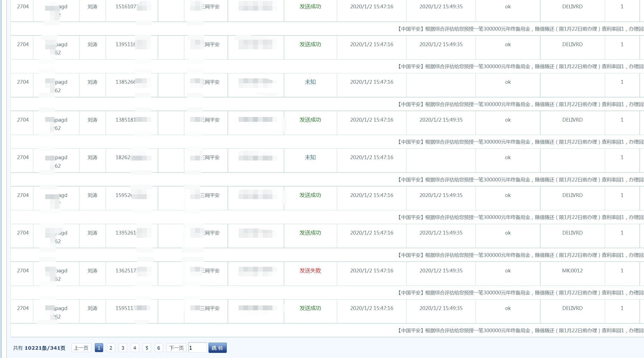The width and height of the screenshot is (644, 358).
Task: Click the 上一页 (previous page) button
Action: (x=81, y=348)
